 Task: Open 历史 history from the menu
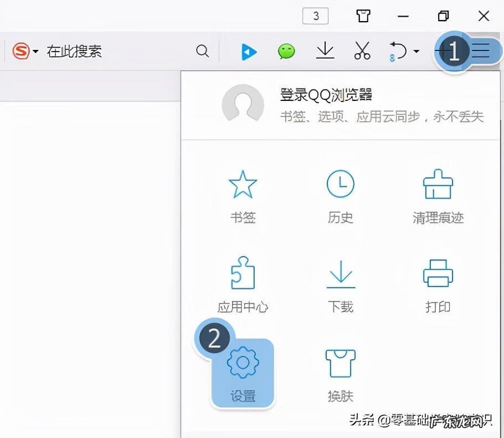coord(340,197)
